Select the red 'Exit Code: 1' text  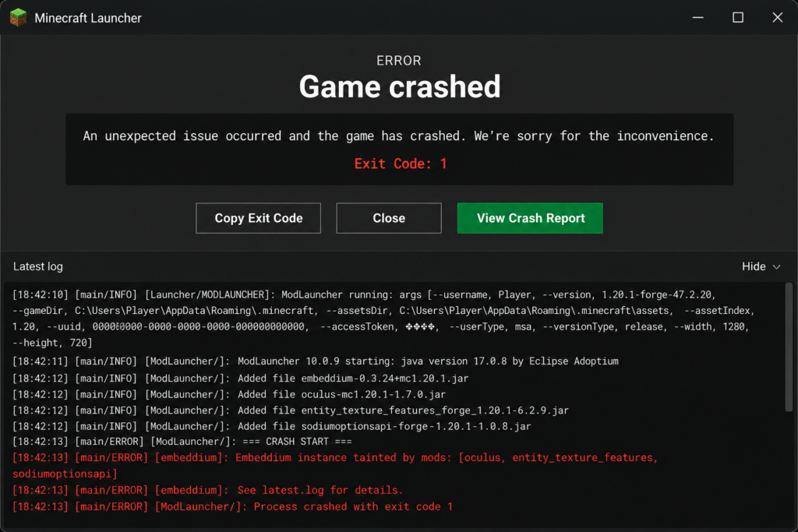point(400,164)
